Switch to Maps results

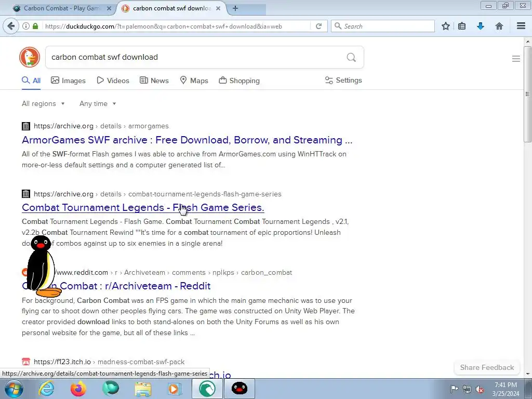[194, 81]
